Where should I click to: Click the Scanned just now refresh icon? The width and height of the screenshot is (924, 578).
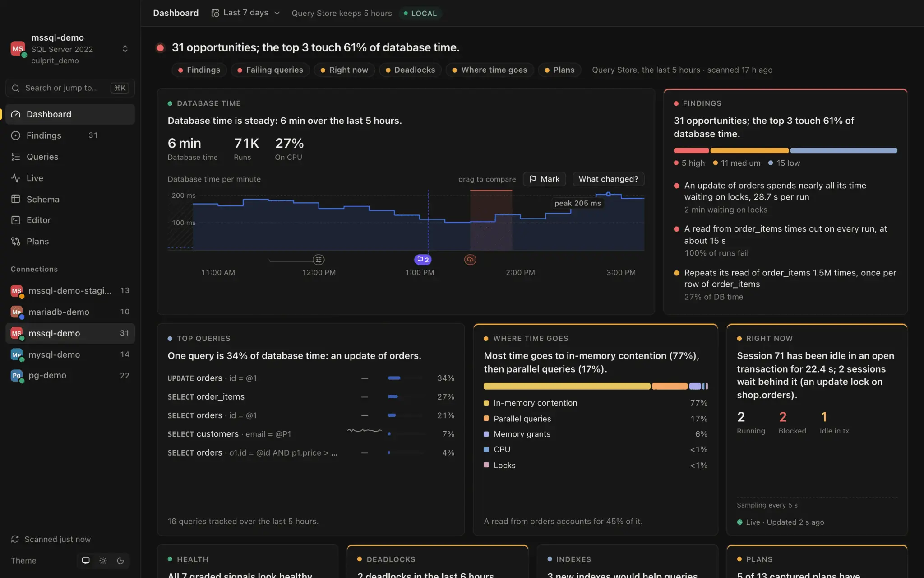click(15, 539)
